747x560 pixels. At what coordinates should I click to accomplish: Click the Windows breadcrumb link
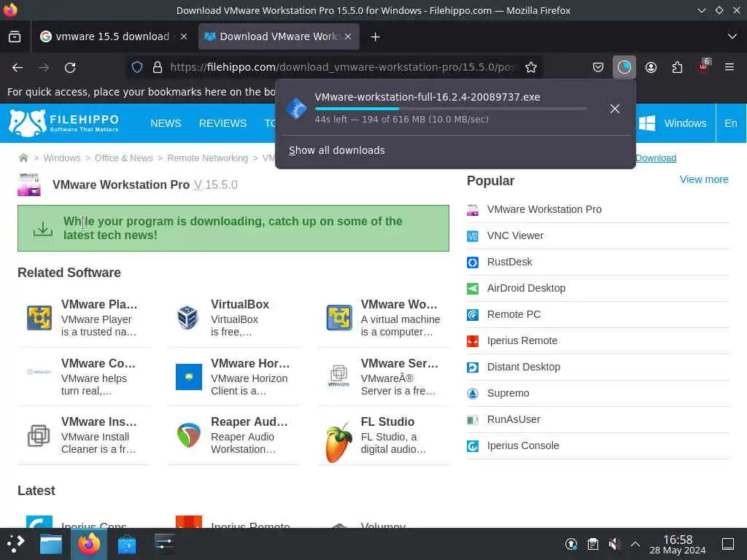click(x=62, y=158)
